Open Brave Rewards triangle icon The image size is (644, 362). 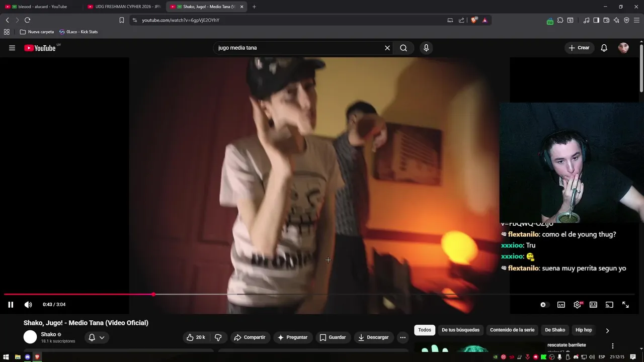click(485, 20)
